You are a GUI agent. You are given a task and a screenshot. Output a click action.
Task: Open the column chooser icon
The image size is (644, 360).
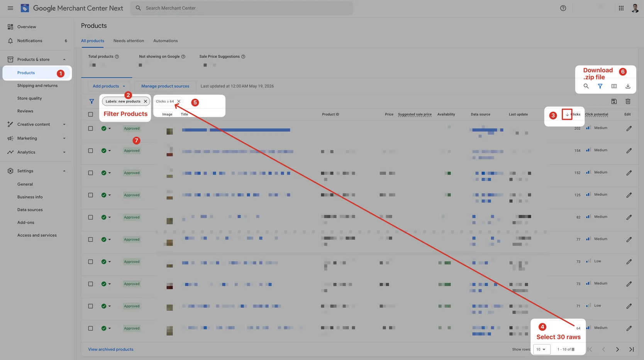point(614,86)
